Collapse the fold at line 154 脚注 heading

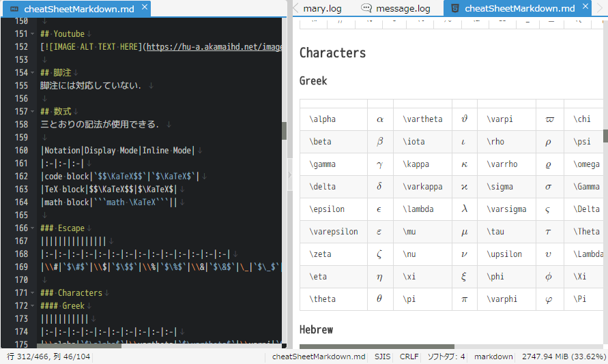tap(33, 73)
